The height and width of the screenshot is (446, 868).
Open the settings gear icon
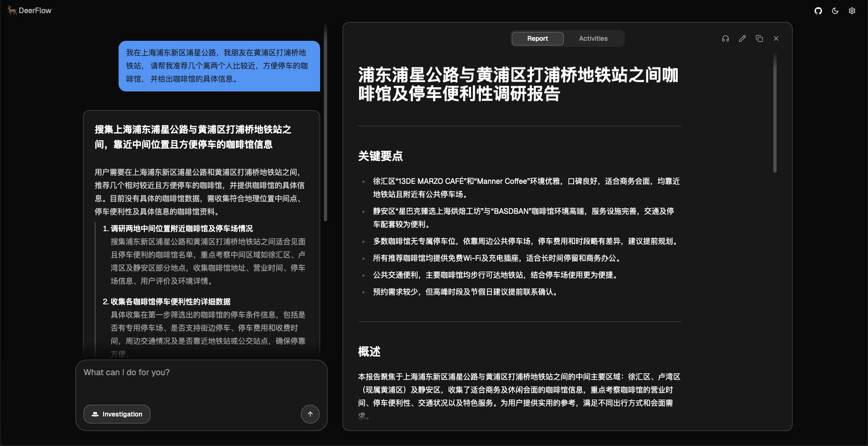[852, 11]
